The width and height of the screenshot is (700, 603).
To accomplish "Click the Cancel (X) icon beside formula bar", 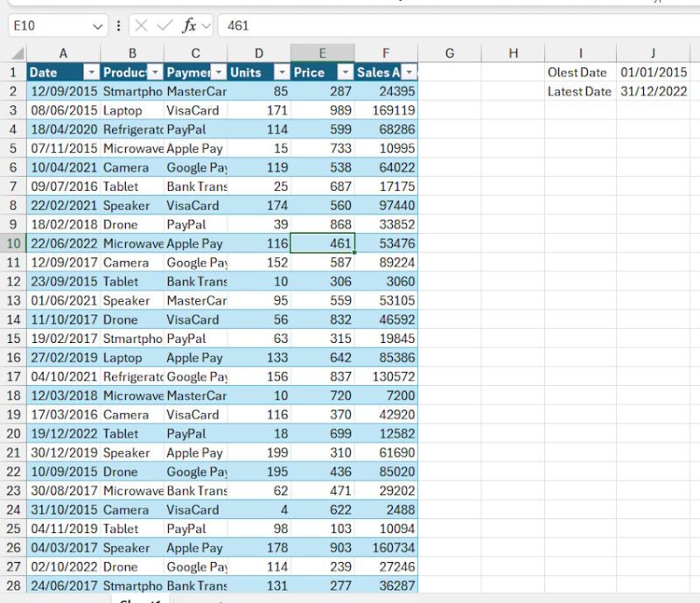I will [141, 25].
